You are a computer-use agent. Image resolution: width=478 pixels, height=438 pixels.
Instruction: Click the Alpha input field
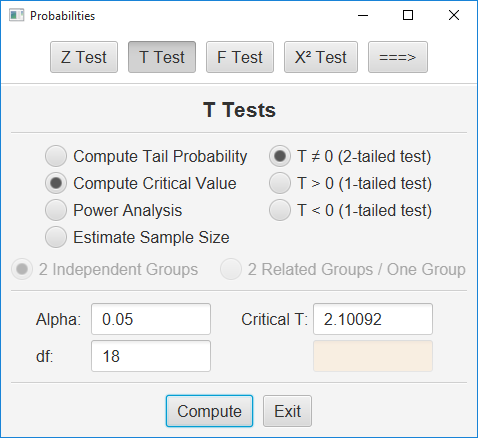[151, 319]
